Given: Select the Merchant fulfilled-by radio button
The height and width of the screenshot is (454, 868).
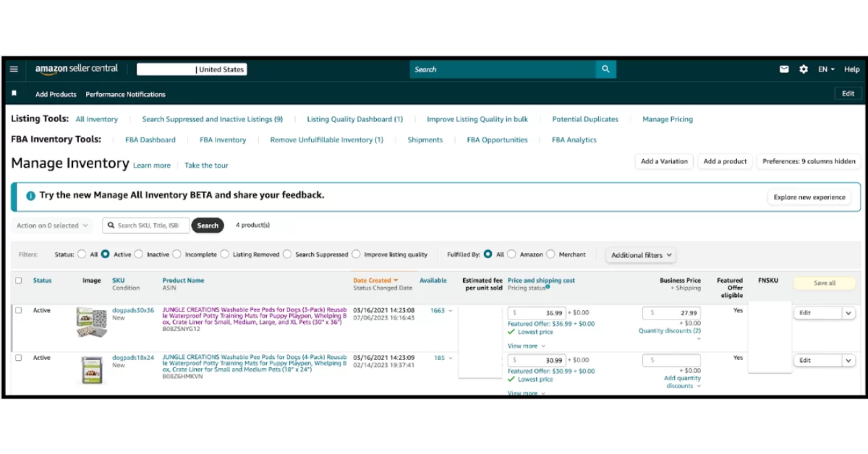Looking at the screenshot, I should click(x=551, y=254).
